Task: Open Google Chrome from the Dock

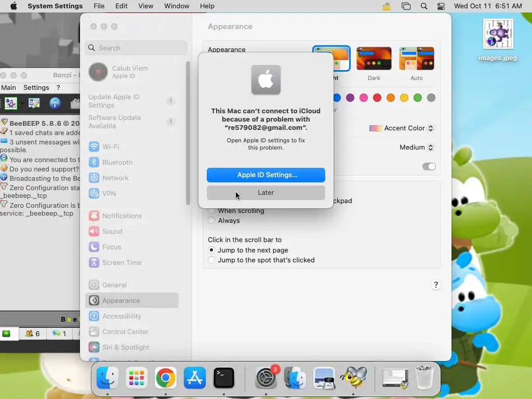Action: click(x=166, y=378)
